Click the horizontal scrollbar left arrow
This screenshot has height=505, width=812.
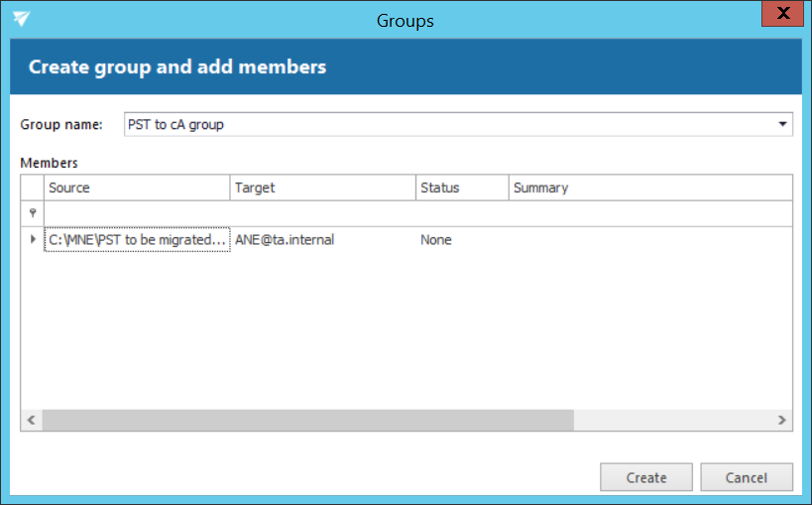coord(32,420)
